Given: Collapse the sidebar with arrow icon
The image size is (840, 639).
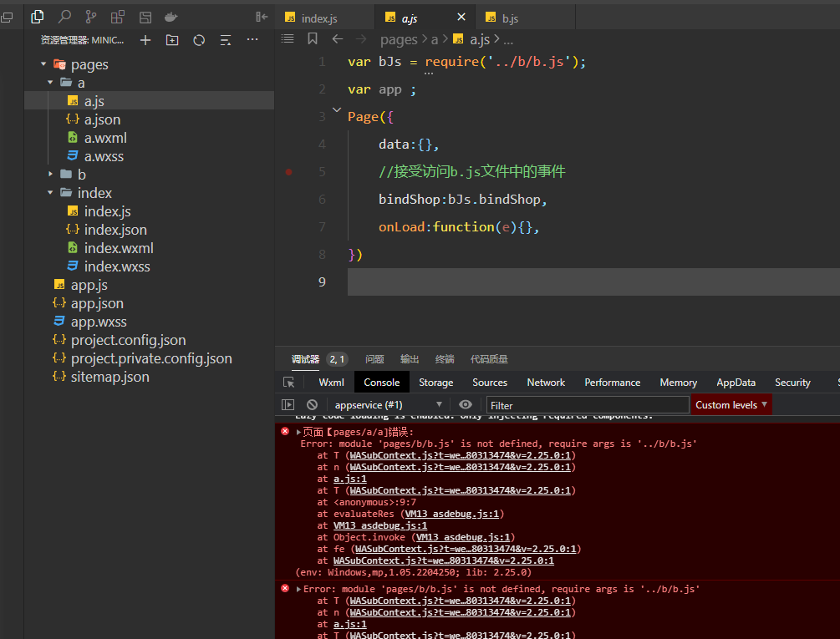Looking at the screenshot, I should (x=262, y=18).
